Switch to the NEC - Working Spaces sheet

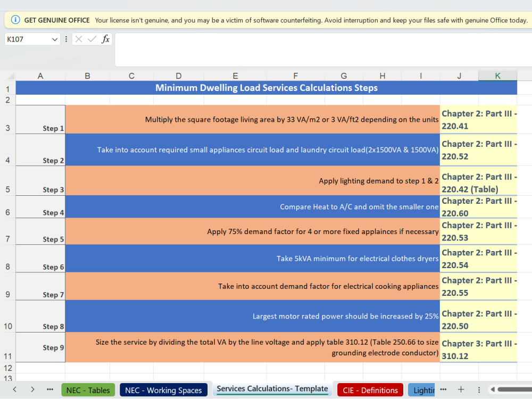click(x=163, y=390)
